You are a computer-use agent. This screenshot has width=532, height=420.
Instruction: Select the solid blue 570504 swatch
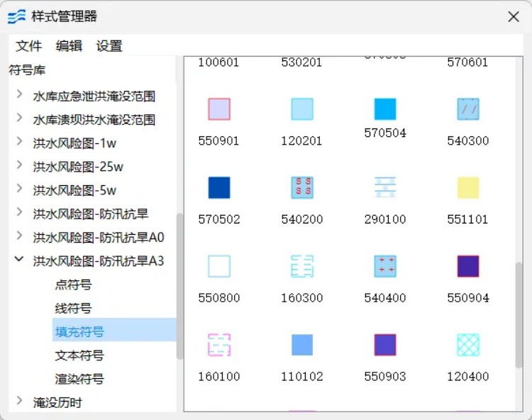point(385,109)
